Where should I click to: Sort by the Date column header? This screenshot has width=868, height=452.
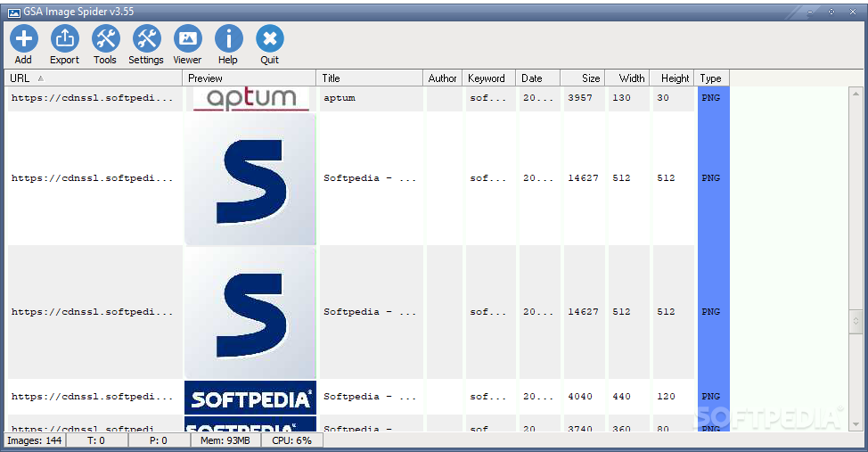coord(537,78)
